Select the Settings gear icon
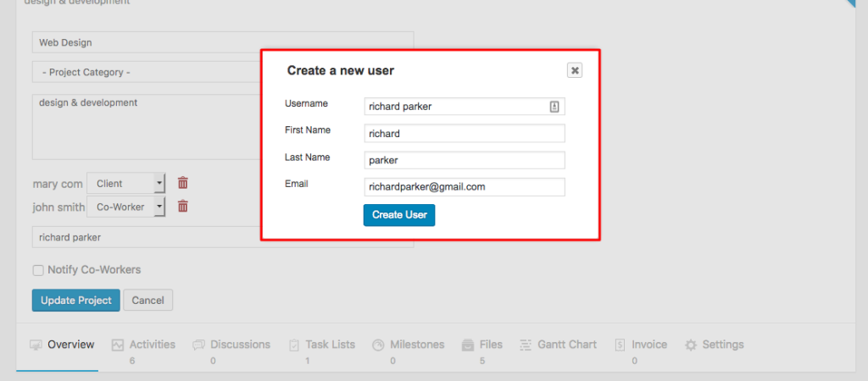Viewport: 868px width, 381px height. tap(690, 345)
